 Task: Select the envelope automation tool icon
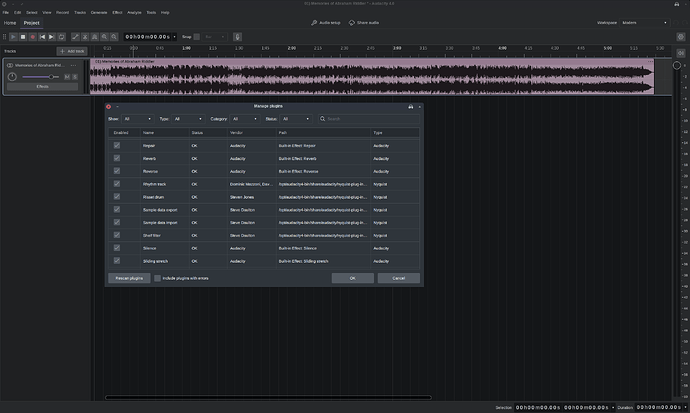(75, 37)
